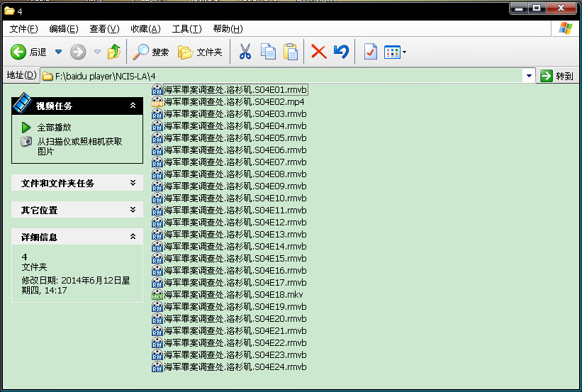This screenshot has width=582, height=392.
Task: Select file name 海军罪案调查处.洛杉矶.S04E09.rmvb
Action: tap(235, 186)
